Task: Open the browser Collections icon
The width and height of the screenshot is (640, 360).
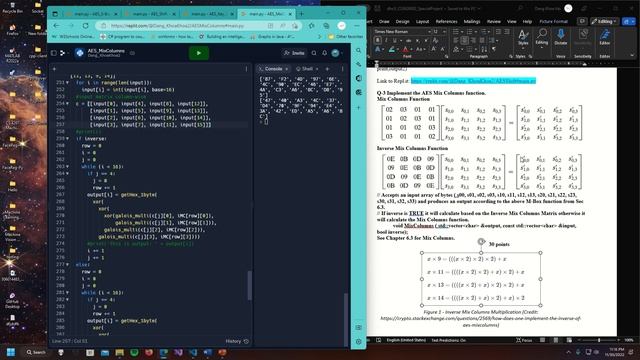Action: [x=326, y=26]
